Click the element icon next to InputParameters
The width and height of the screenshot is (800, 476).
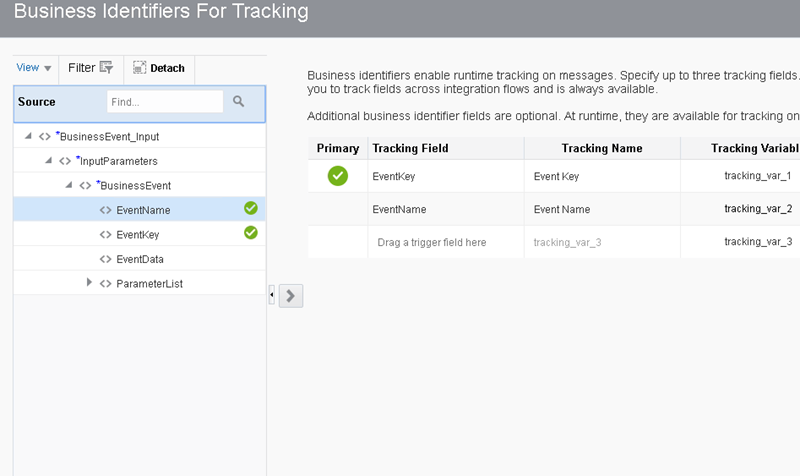coord(65,161)
